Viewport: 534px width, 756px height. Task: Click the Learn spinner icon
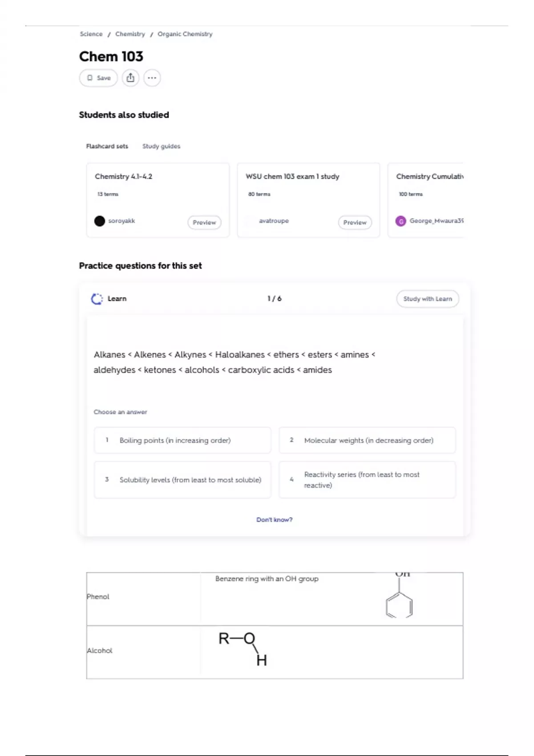pyautogui.click(x=97, y=299)
